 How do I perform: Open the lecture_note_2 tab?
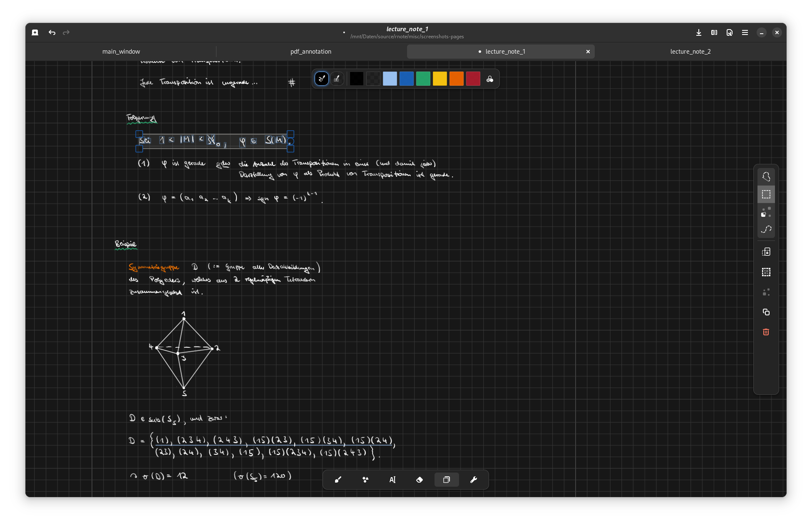pos(690,52)
